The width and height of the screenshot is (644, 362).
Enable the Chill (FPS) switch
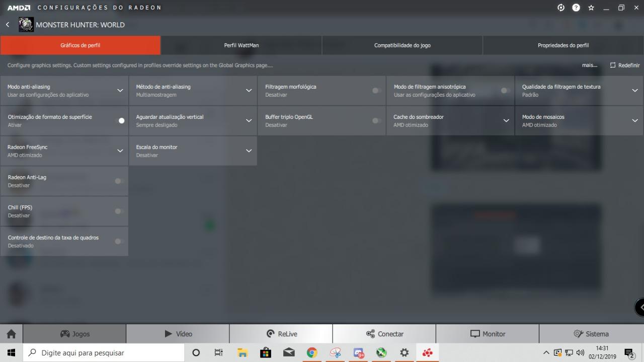coord(119,211)
